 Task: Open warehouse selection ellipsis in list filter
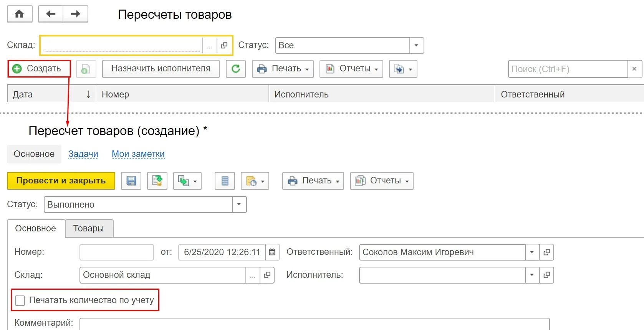pyautogui.click(x=209, y=46)
